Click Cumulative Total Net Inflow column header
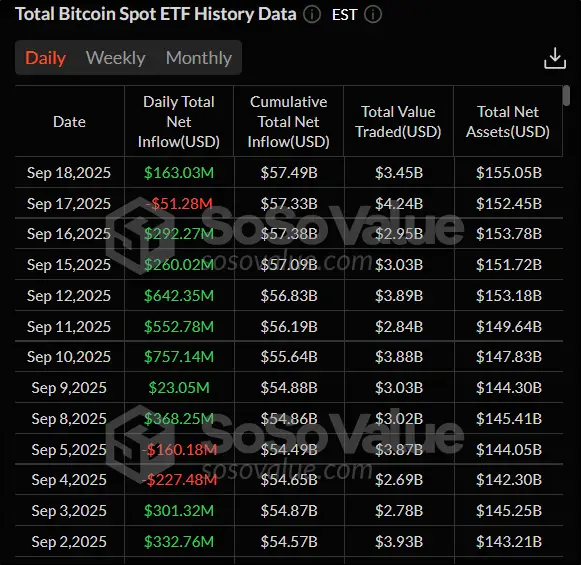The image size is (581, 565). (288, 122)
